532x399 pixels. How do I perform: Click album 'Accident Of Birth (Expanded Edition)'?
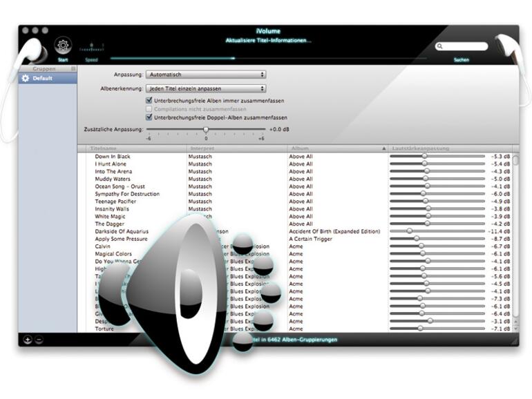coord(334,231)
